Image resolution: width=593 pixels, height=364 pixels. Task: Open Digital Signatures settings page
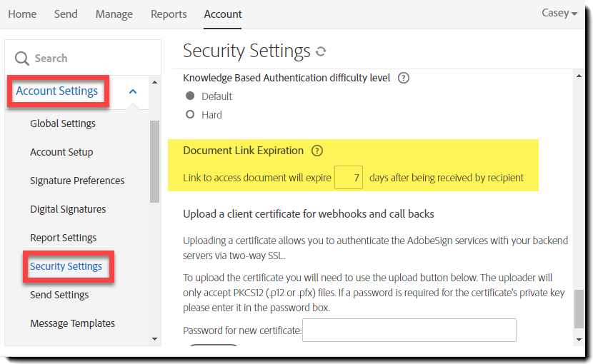(68, 209)
